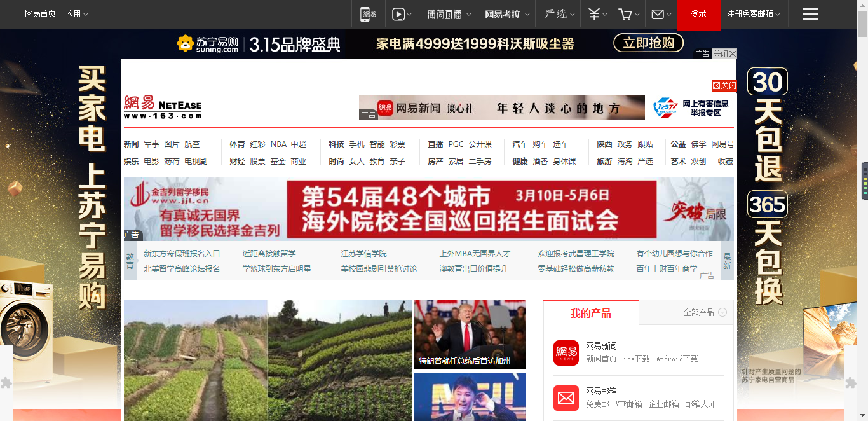
Task: Click the 网易新闻 谈心社 banner ad
Action: click(x=502, y=107)
